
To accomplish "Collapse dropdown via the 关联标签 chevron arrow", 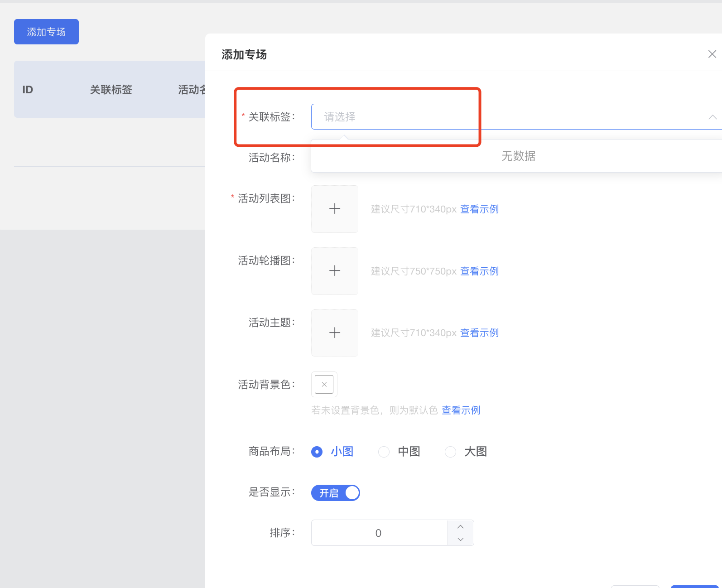I will (712, 117).
